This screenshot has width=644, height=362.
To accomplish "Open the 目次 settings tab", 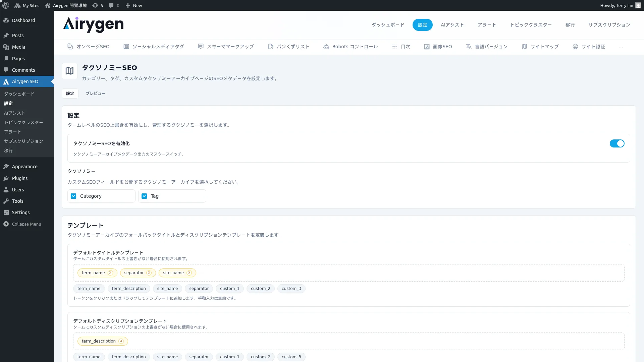I will click(401, 47).
